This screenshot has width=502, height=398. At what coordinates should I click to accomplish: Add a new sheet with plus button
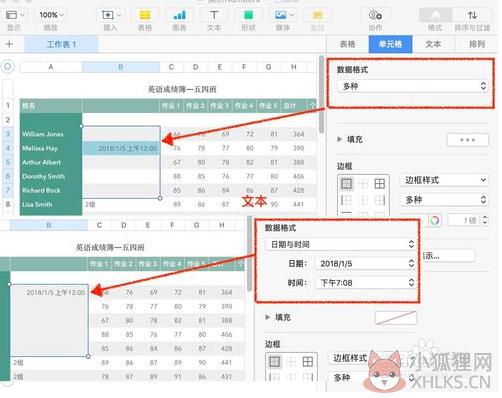[x=9, y=44]
